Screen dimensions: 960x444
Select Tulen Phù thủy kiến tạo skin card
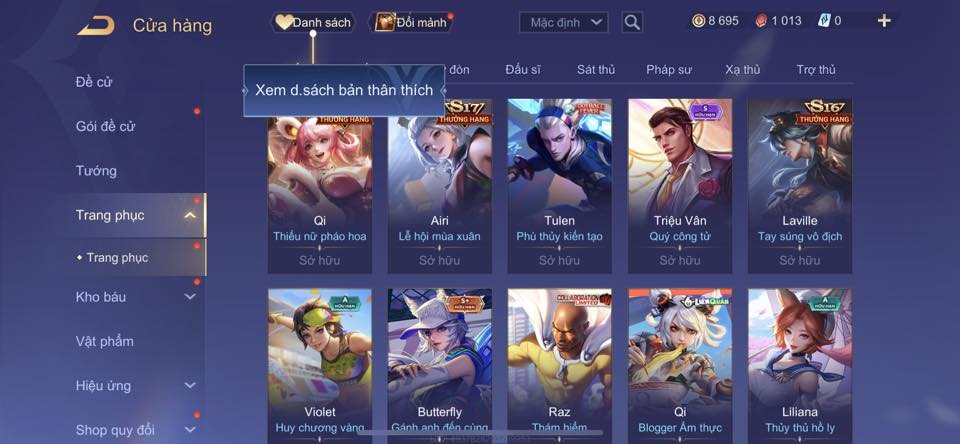(560, 186)
